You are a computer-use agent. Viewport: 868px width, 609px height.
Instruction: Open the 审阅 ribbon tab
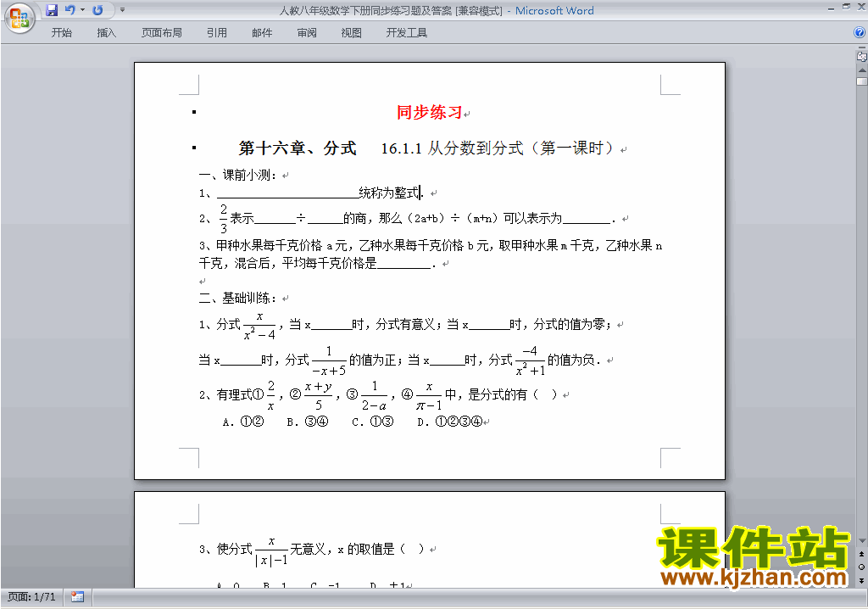pyautogui.click(x=307, y=33)
